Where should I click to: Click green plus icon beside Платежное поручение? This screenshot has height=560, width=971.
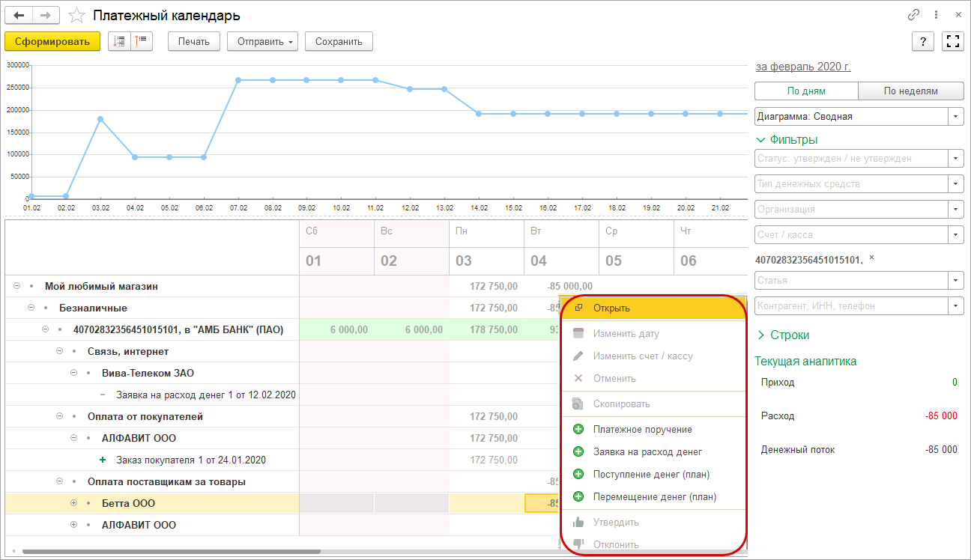(x=578, y=430)
